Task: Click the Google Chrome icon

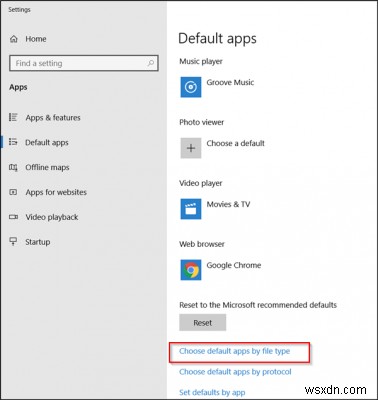Action: [x=191, y=270]
